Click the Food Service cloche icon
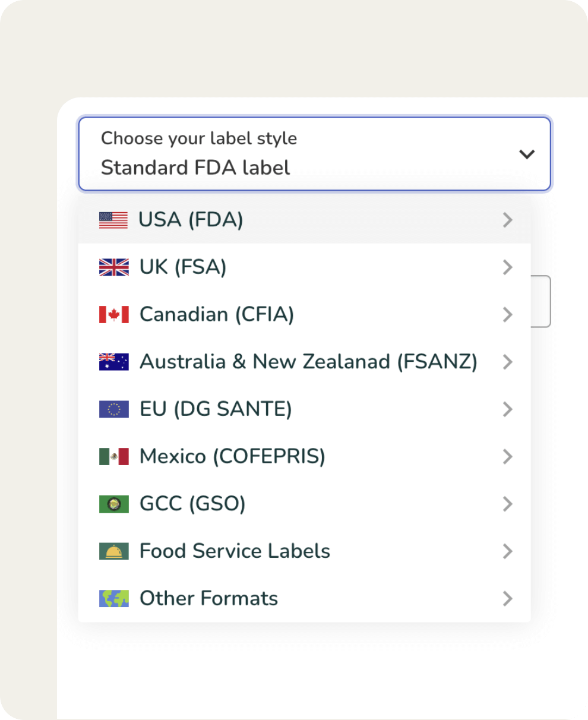Image resolution: width=588 pixels, height=720 pixels. [x=114, y=551]
